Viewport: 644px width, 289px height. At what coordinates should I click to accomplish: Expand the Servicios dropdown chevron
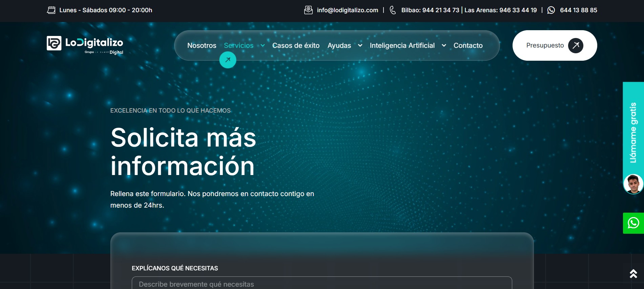pos(263,45)
